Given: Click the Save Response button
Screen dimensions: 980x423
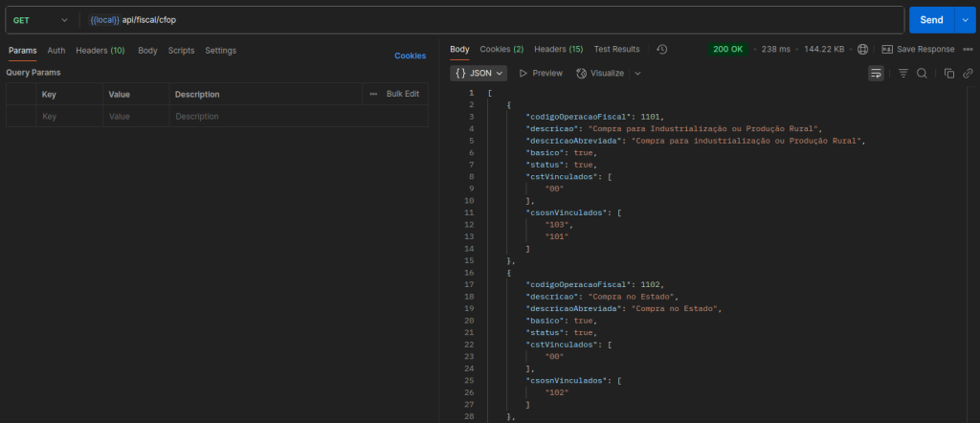Looking at the screenshot, I should 918,50.
